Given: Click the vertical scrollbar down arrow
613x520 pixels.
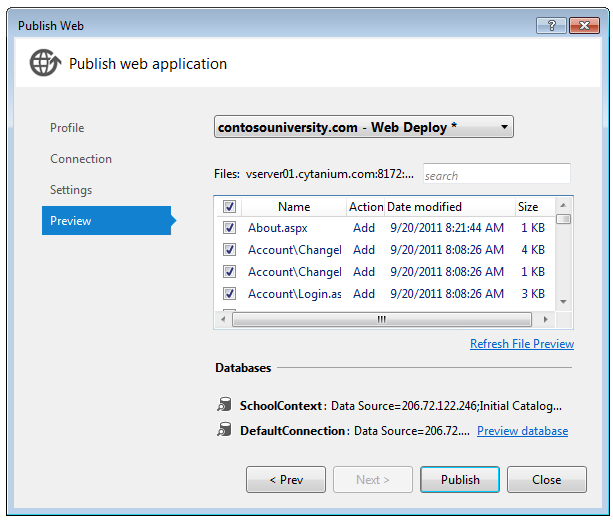Looking at the screenshot, I should (563, 301).
